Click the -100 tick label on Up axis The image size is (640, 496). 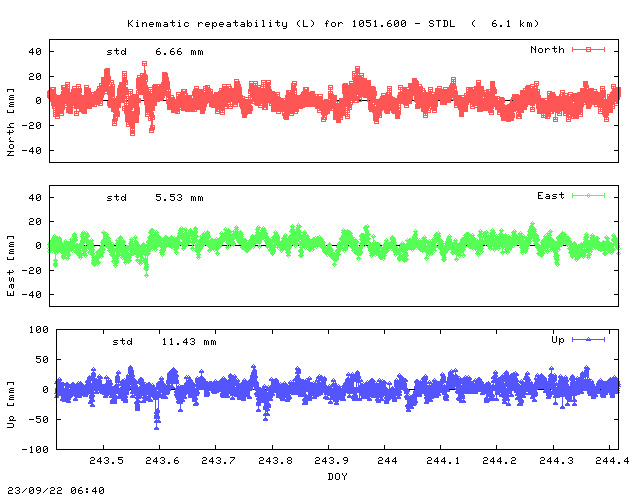coord(35,449)
